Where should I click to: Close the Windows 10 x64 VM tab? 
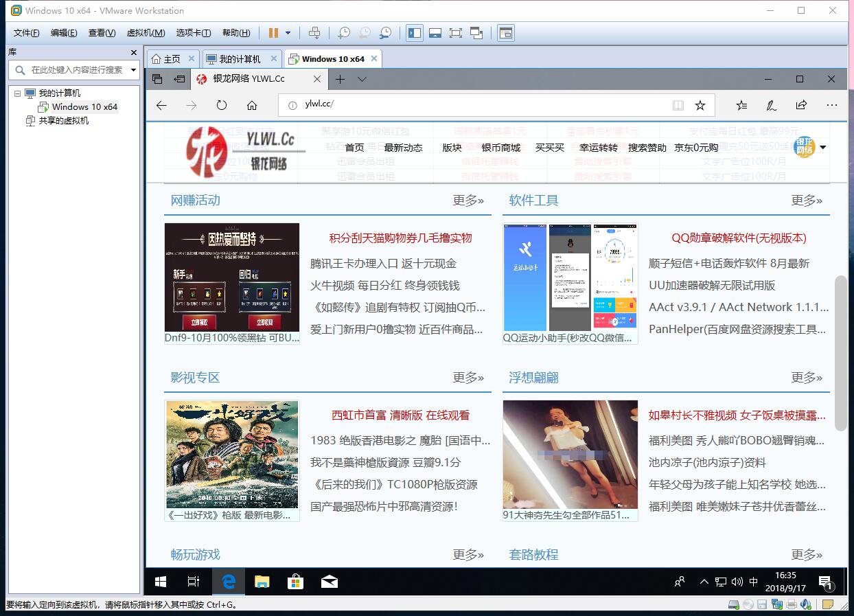374,59
